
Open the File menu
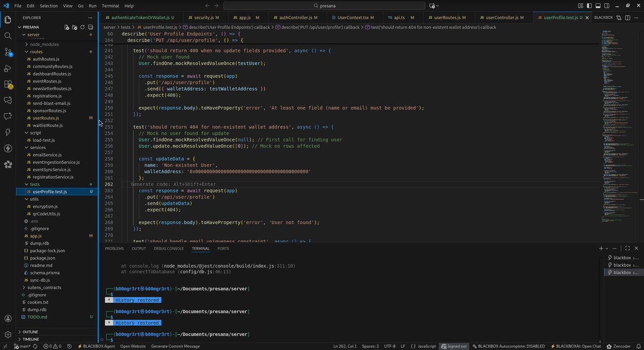click(18, 5)
